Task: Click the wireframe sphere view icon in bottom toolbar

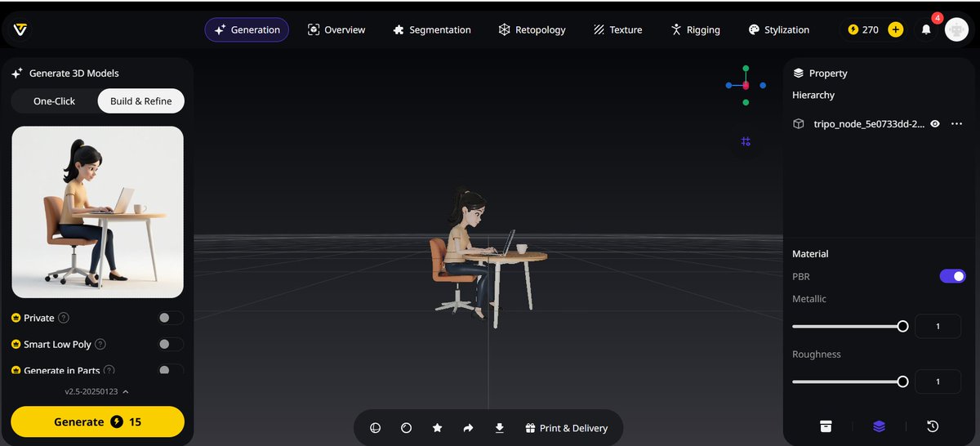Action: pyautogui.click(x=375, y=428)
